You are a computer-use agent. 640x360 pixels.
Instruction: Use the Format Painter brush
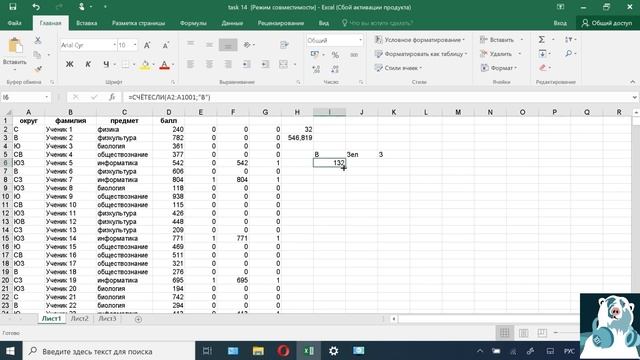coord(38,69)
